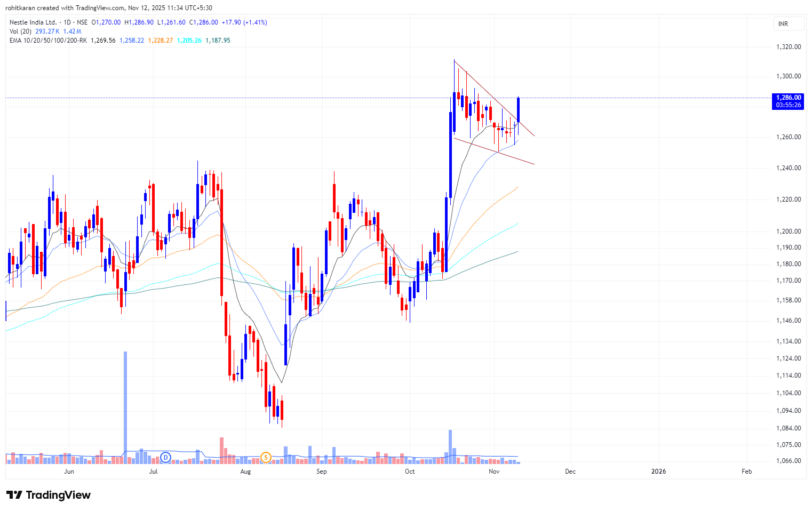Click the 1,200.00 price axis label
Viewport: 812px width, 511px height.
pos(789,231)
